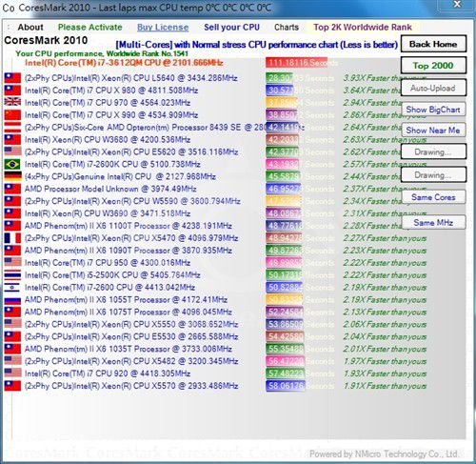
Task: Click the flag beside Xeon W5590
Action: pos(12,201)
